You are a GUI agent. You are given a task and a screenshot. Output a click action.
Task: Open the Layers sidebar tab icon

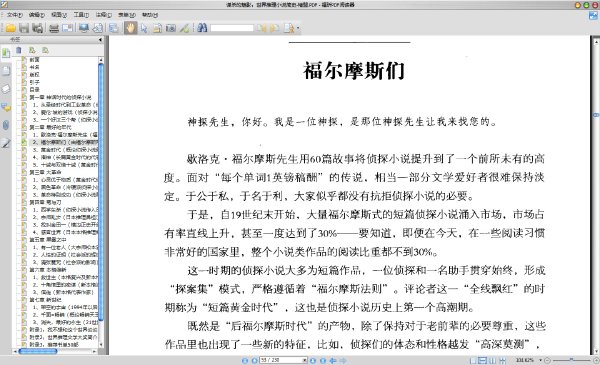click(x=6, y=89)
